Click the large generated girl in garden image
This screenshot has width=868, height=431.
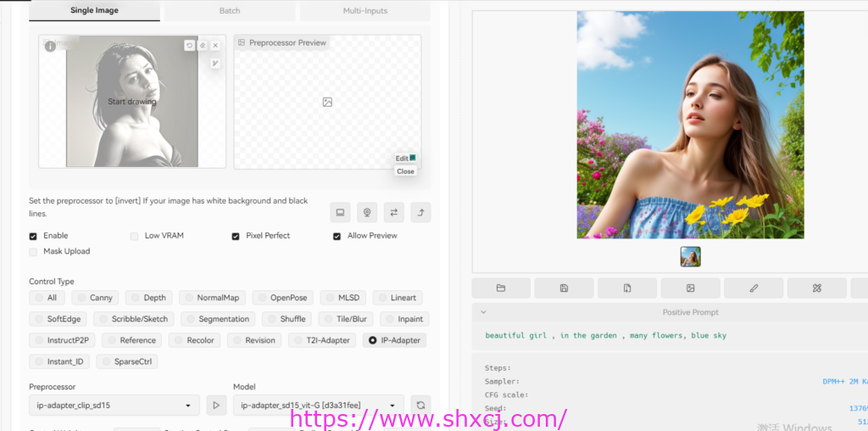click(690, 125)
